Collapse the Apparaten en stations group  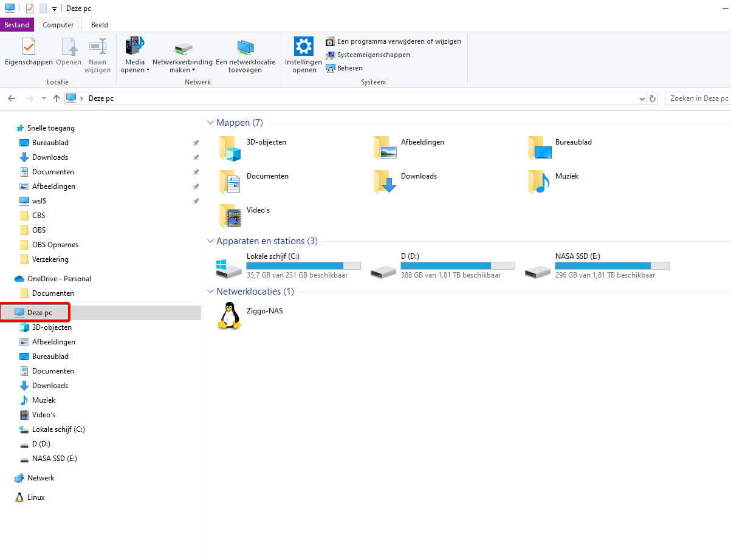point(210,241)
